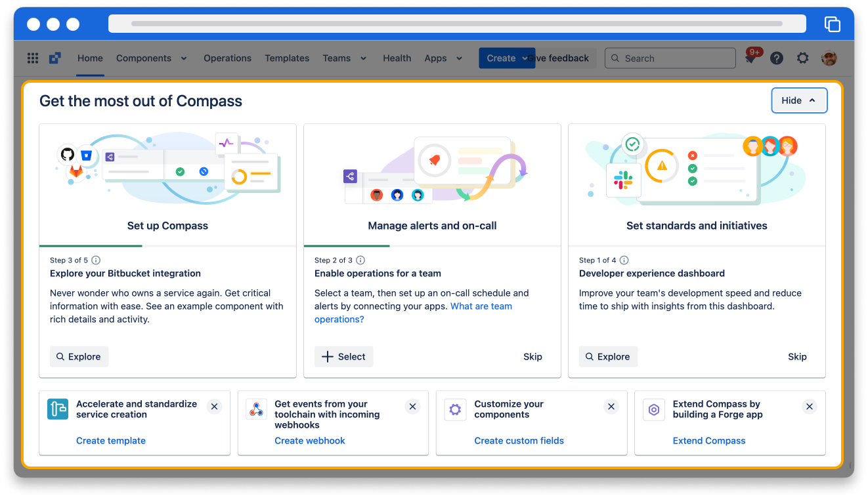Click the Enable operations for a team heading
868x498 pixels.
coord(378,274)
